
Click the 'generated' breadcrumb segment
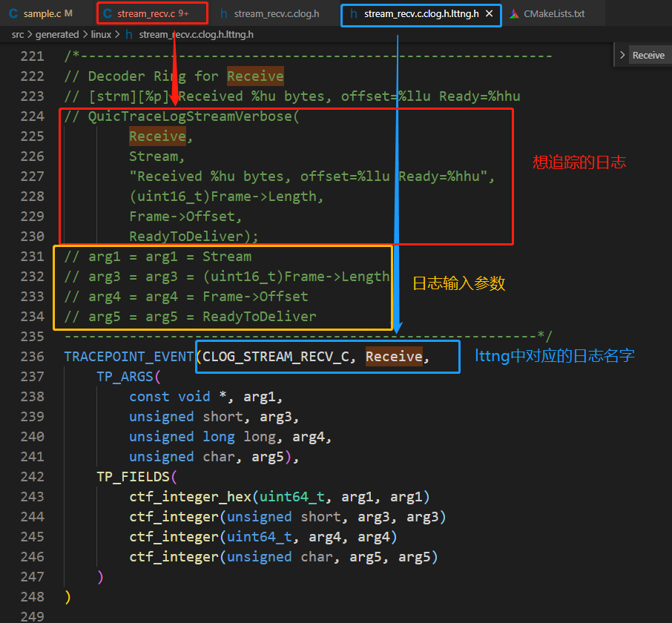57,34
